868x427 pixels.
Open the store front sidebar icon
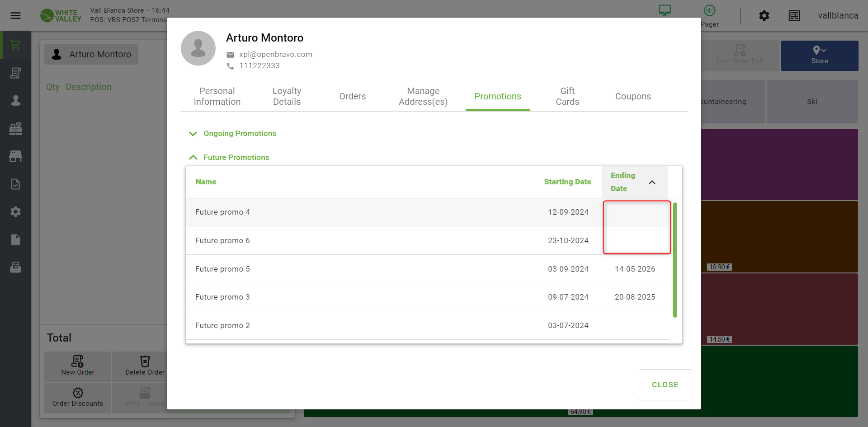(x=15, y=156)
